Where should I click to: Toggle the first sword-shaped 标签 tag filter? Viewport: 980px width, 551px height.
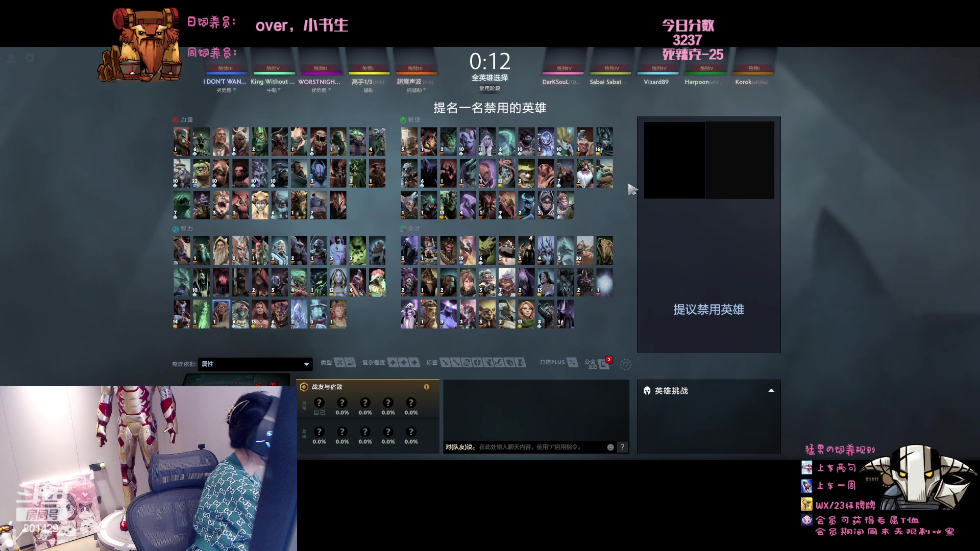446,363
